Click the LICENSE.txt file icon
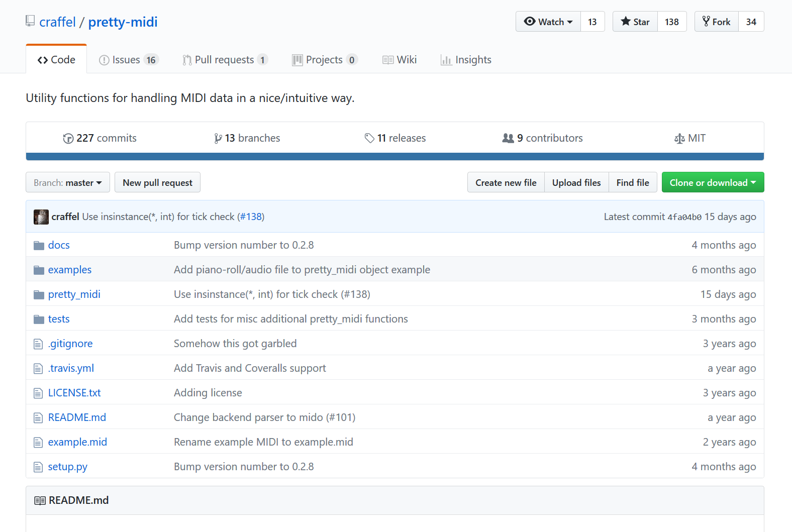Image resolution: width=792 pixels, height=532 pixels. tap(38, 393)
